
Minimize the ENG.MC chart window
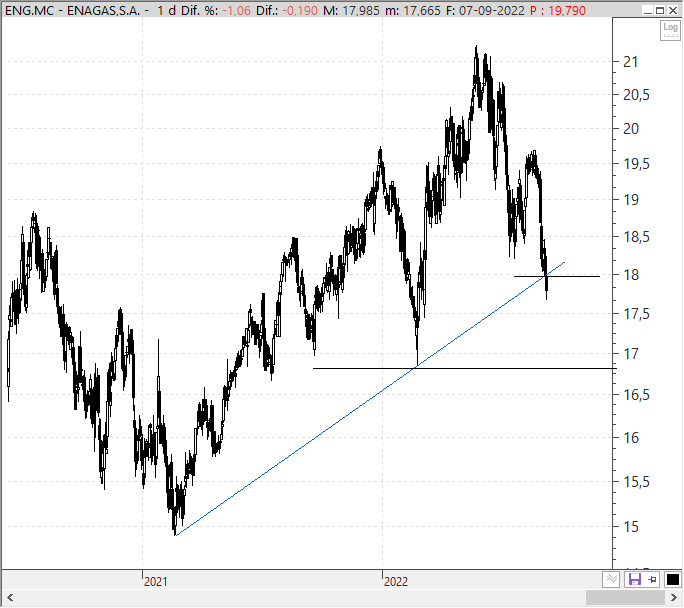click(648, 10)
